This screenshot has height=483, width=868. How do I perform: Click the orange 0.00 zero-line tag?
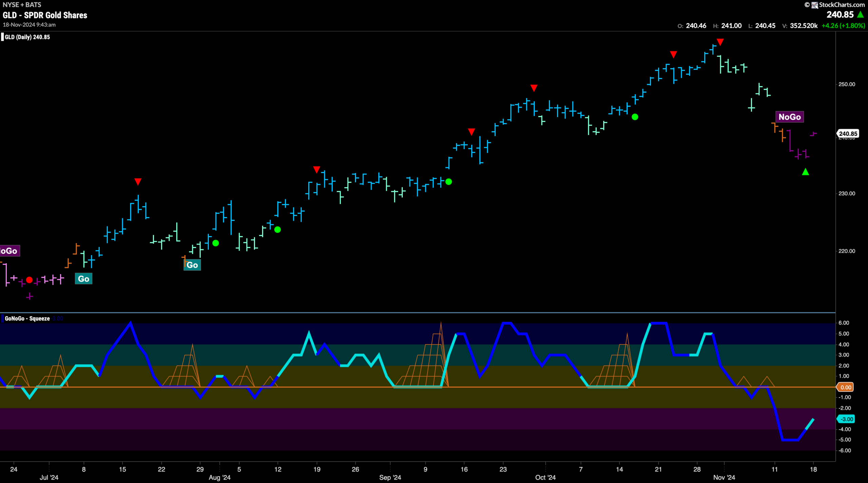tap(846, 387)
